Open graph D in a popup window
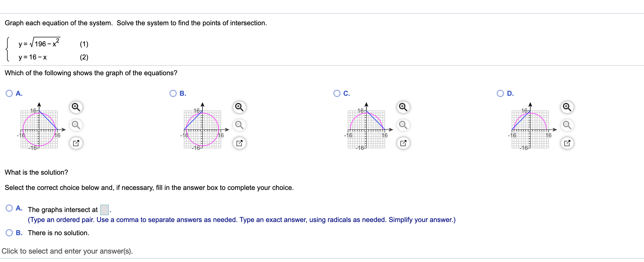This screenshot has height=262, width=644. [x=567, y=143]
